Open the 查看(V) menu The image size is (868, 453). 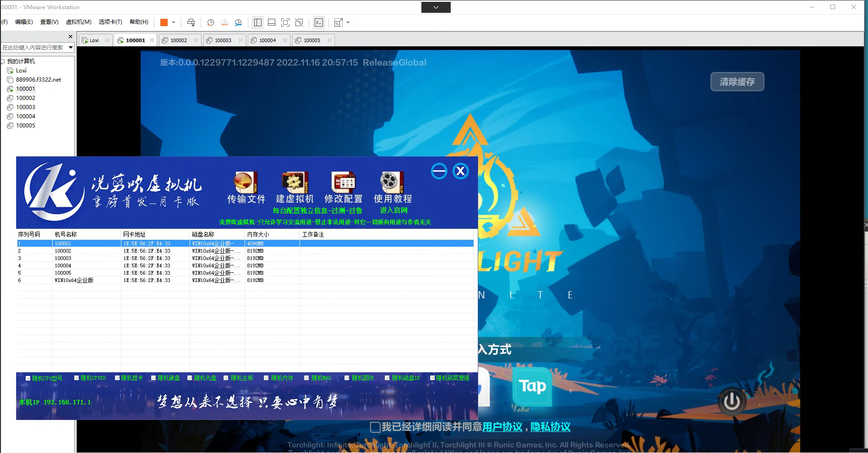pos(49,22)
